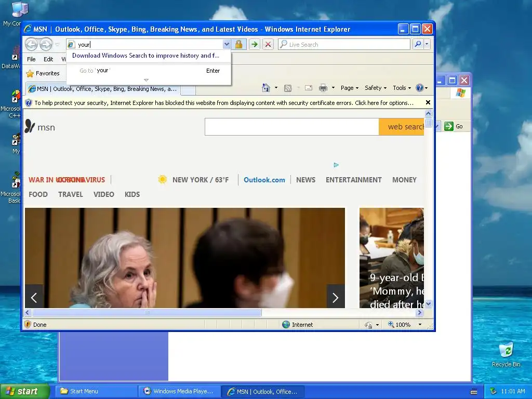The height and width of the screenshot is (399, 532).
Task: Click the vertical scrollbar up arrow
Action: pos(428,113)
